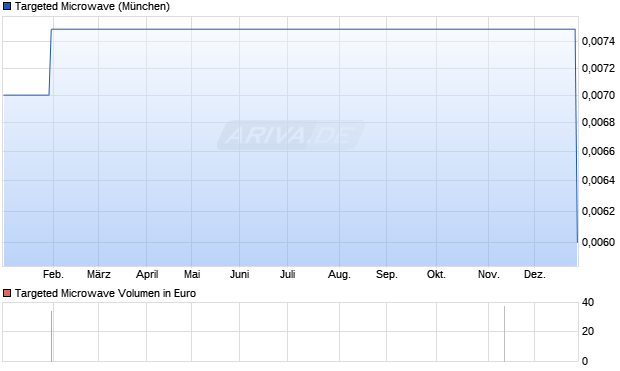Click the blue Targeted Microwave legend square

coord(7,6)
